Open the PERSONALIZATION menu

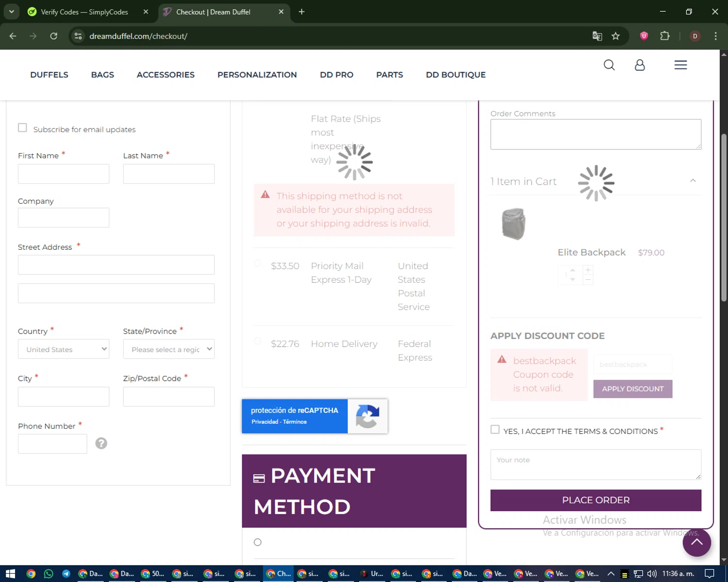tap(257, 75)
